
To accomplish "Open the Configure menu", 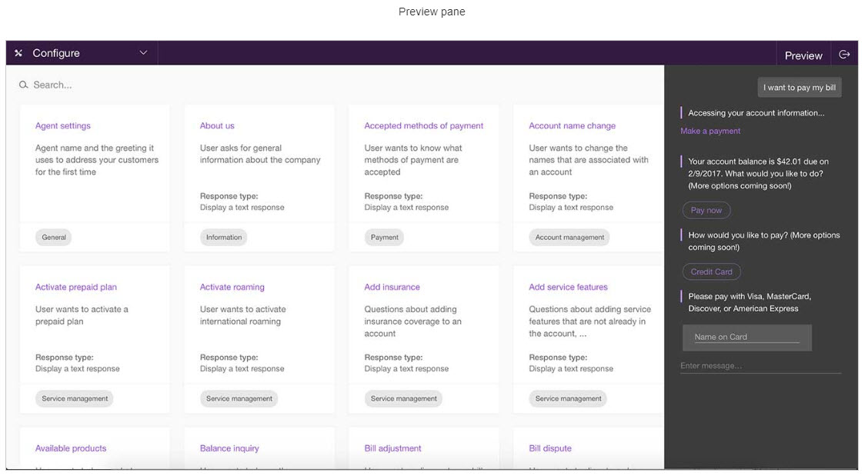I will coord(55,53).
